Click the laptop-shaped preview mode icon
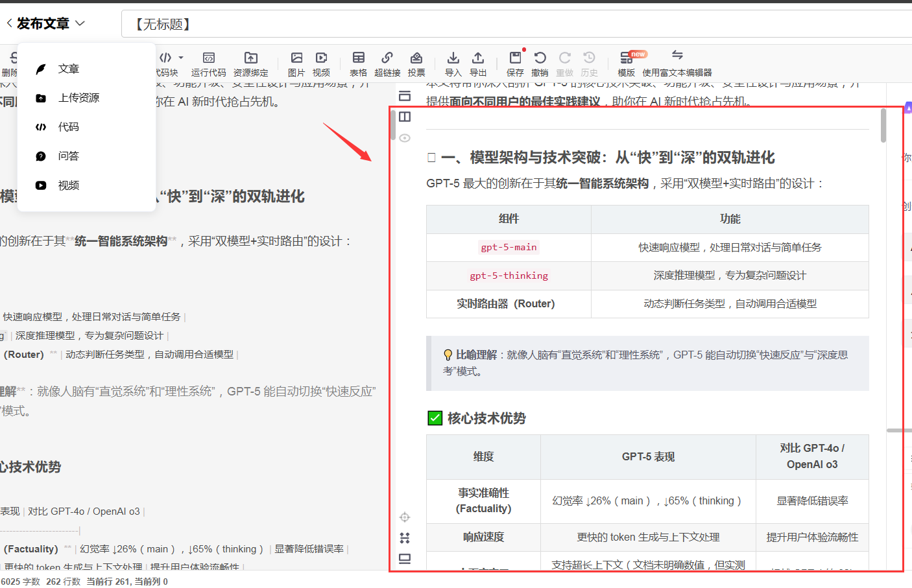912x588 pixels. tap(405, 559)
